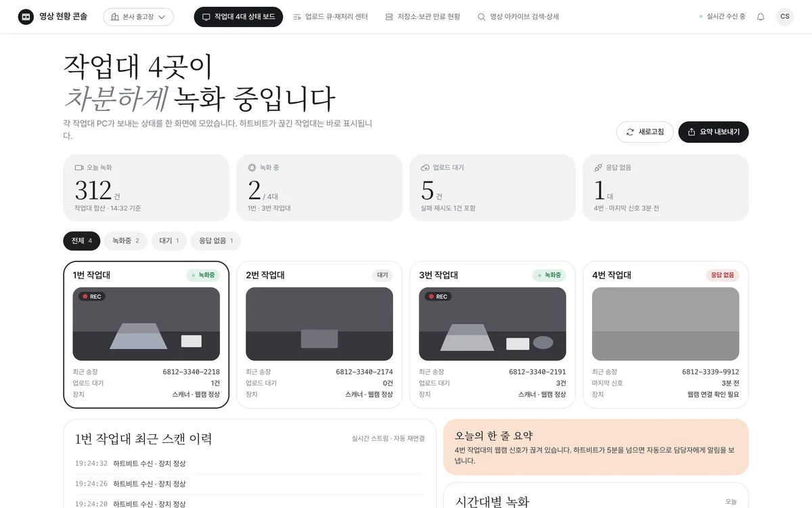Screen dimensions: 812x508
Task: Click 녹화중 status badge on 3번 작업대
Action: tap(549, 275)
